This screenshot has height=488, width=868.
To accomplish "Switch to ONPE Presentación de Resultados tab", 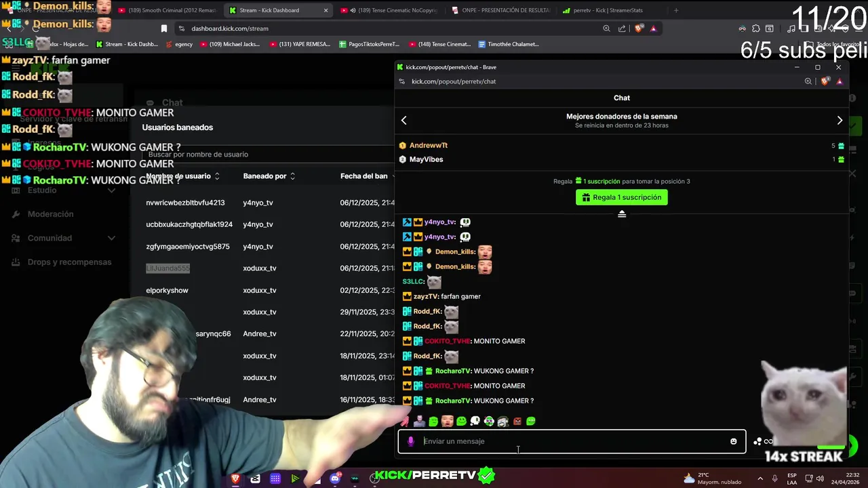I will (500, 10).
